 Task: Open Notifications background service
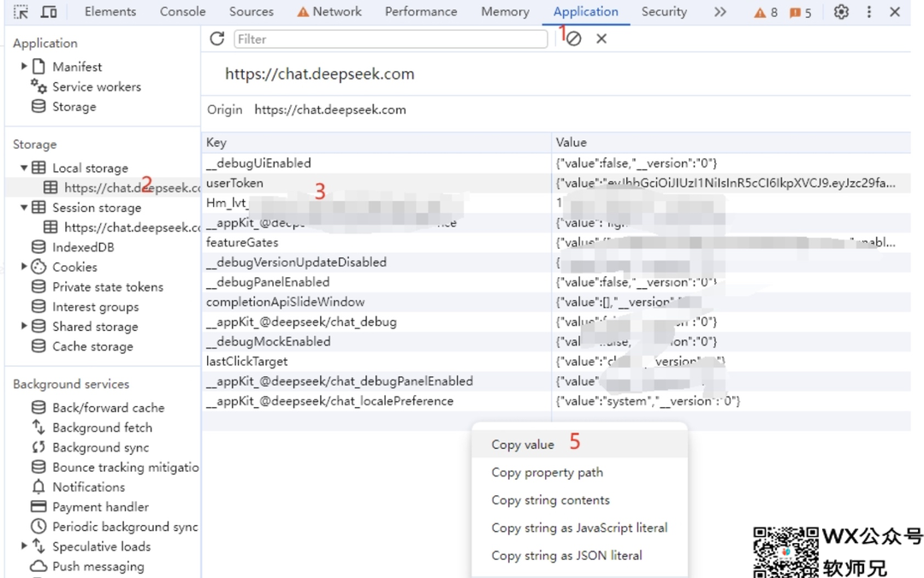88,487
